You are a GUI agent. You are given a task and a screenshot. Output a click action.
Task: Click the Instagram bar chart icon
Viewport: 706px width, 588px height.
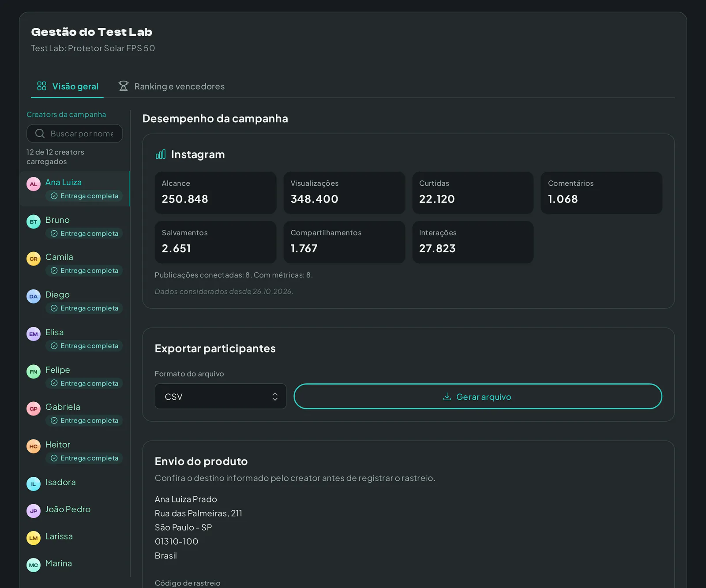161,154
